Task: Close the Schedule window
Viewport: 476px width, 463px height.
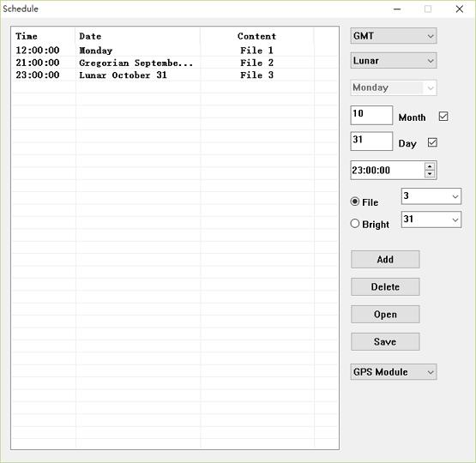Action: coord(460,9)
